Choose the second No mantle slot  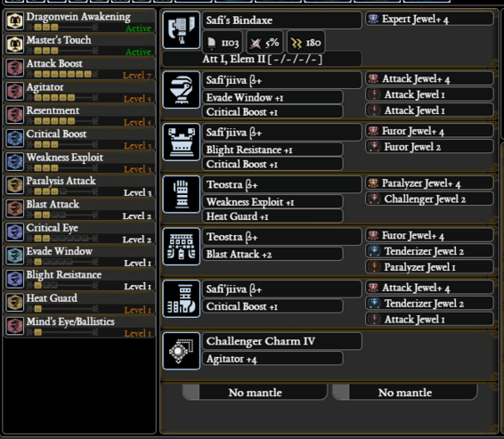[405, 393]
